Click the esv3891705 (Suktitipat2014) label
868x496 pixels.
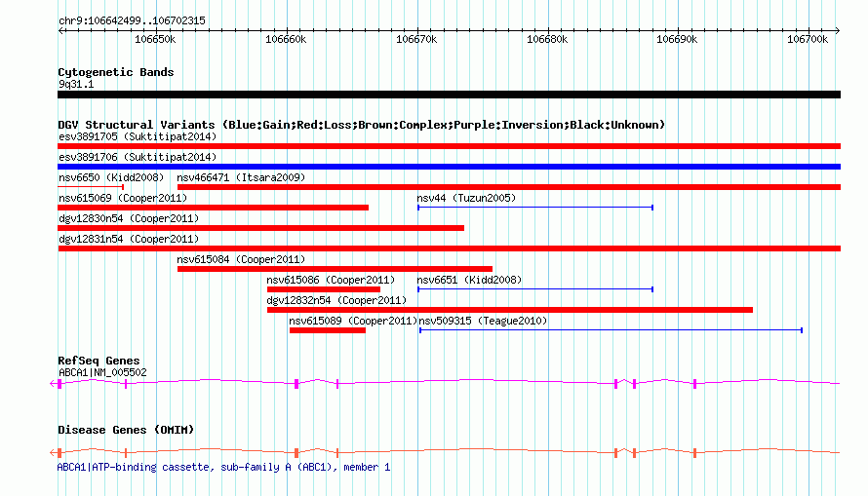coord(138,136)
